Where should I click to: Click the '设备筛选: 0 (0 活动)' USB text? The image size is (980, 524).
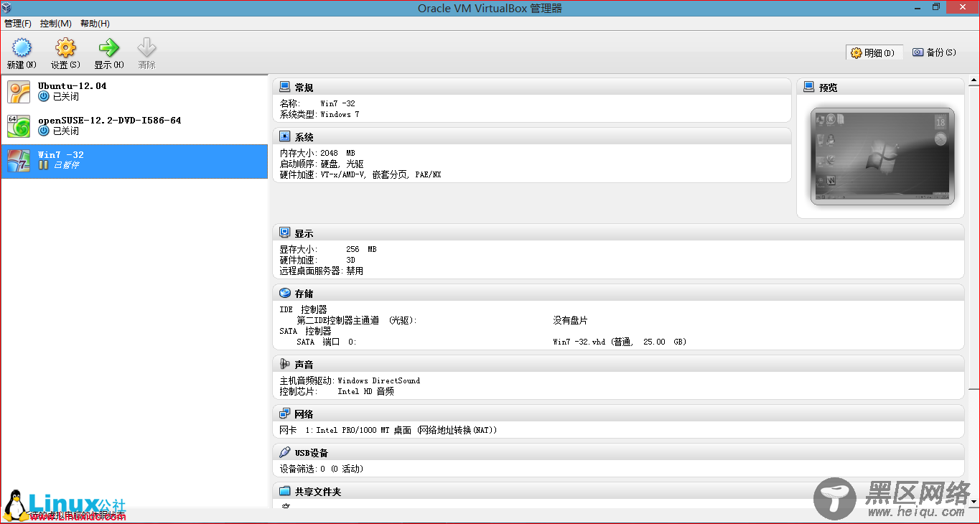(x=322, y=469)
